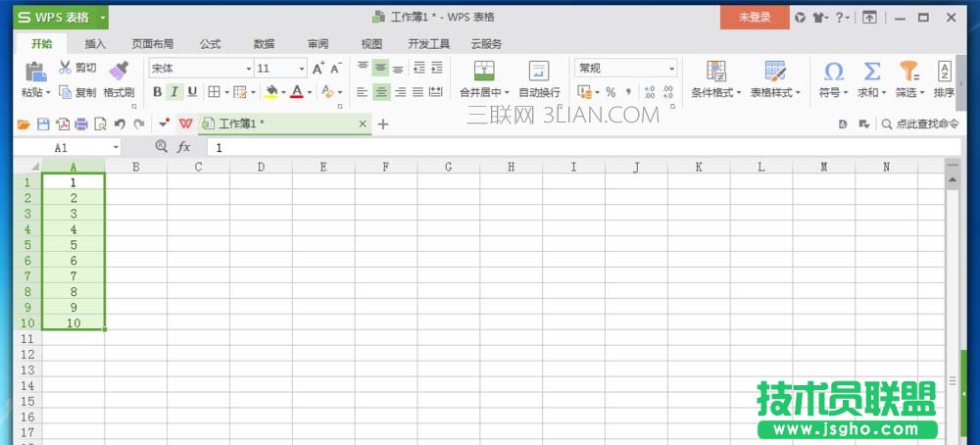Apply the percent style (%) format
This screenshot has width=980, height=445.
611,92
